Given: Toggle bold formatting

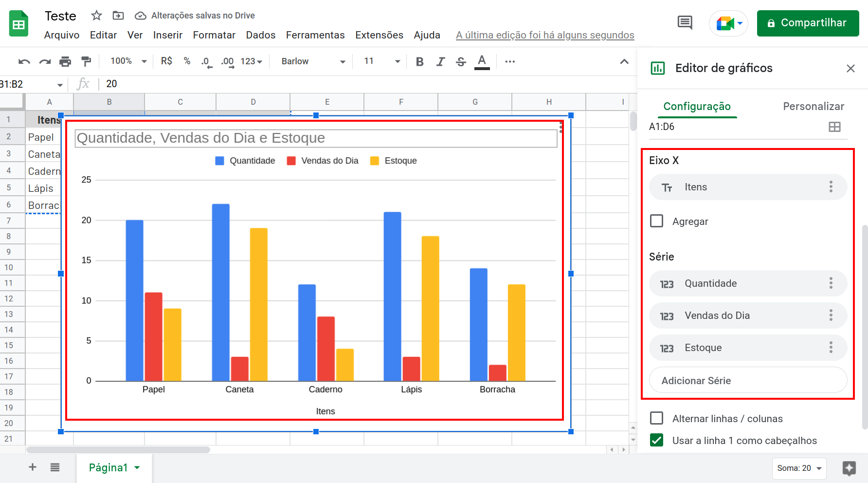Looking at the screenshot, I should pos(419,61).
